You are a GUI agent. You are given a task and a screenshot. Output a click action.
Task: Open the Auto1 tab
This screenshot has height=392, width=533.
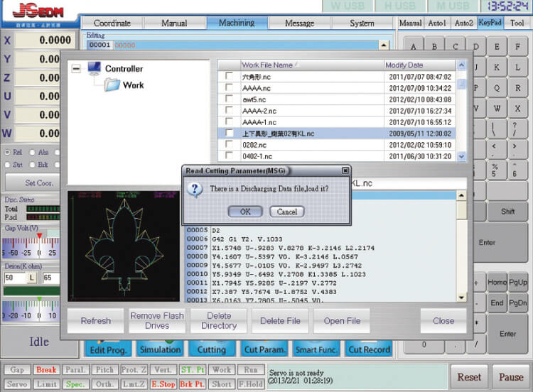coord(437,23)
